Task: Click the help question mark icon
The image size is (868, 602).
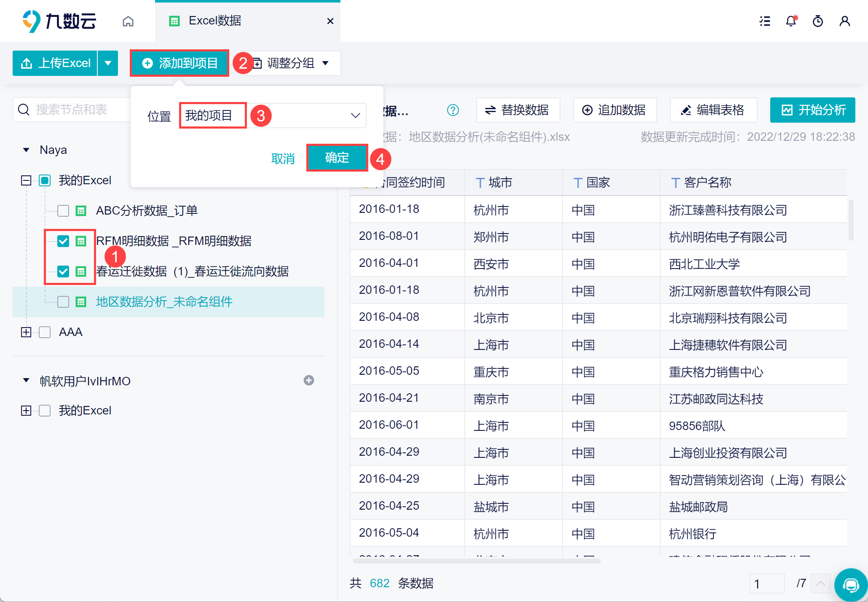Action: [453, 110]
